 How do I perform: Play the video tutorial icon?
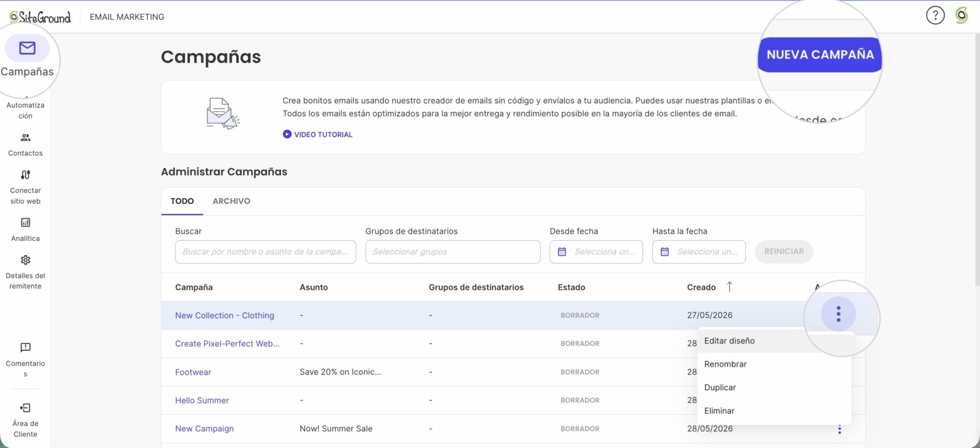tap(287, 135)
